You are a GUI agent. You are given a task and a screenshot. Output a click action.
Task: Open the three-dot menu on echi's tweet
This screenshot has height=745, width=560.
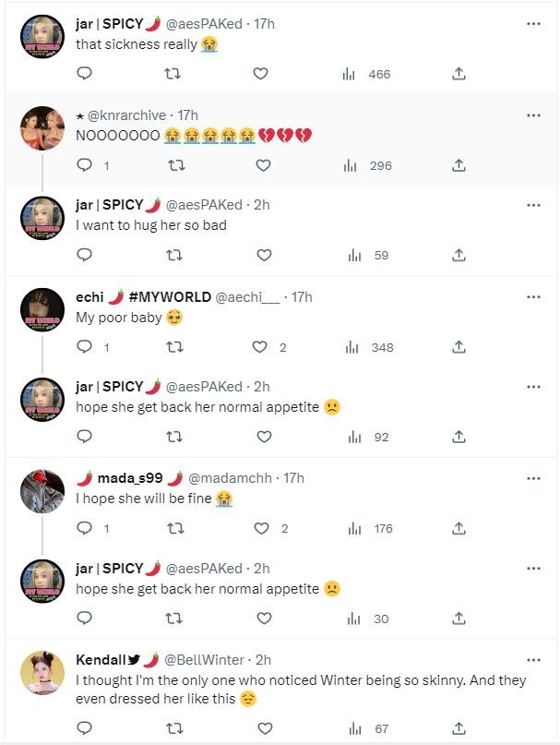pyautogui.click(x=533, y=297)
